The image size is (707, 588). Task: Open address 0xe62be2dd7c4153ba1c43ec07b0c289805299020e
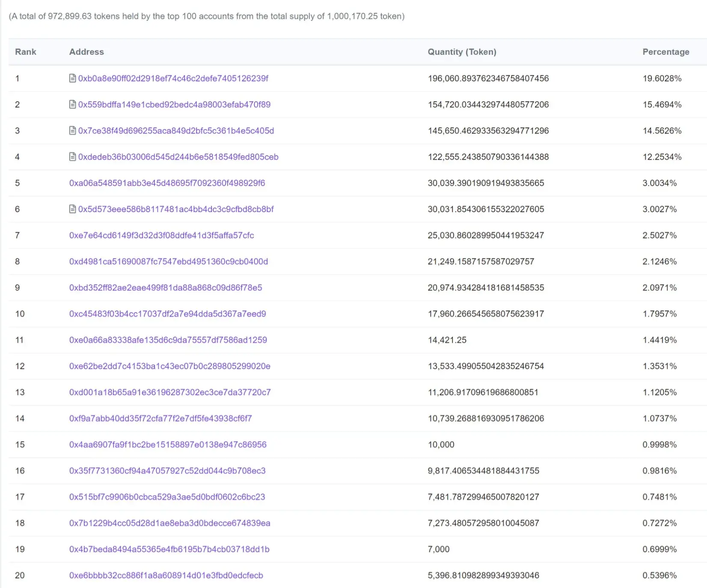click(169, 366)
